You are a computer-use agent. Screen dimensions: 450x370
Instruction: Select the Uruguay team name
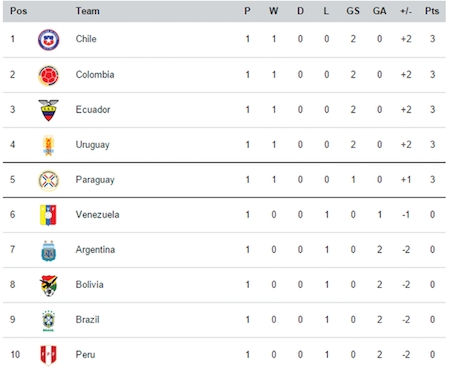92,145
